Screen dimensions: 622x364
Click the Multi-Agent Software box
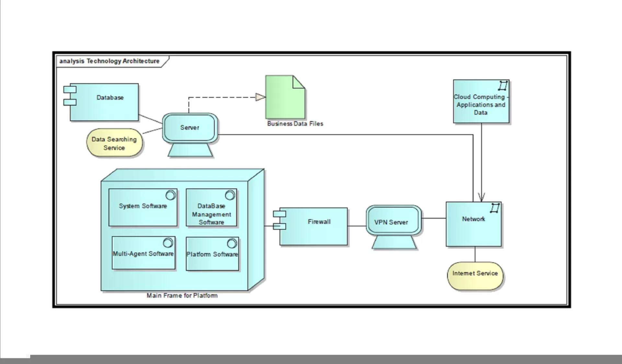tap(143, 253)
